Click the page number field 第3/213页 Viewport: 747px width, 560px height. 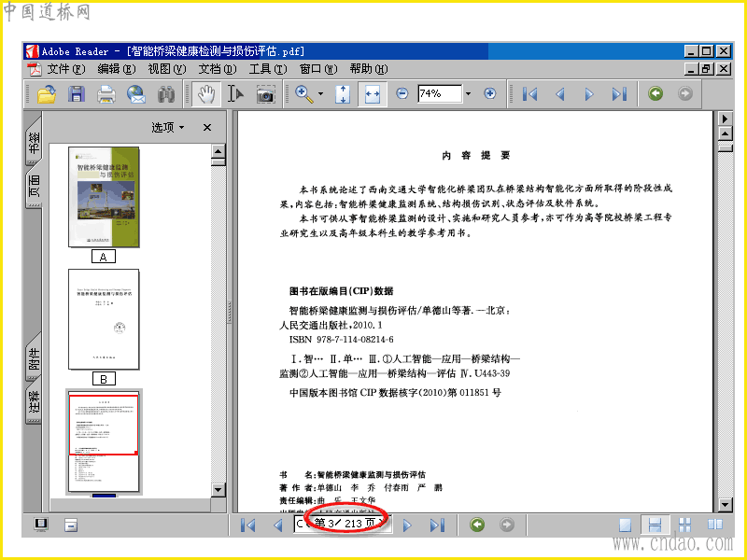[343, 524]
